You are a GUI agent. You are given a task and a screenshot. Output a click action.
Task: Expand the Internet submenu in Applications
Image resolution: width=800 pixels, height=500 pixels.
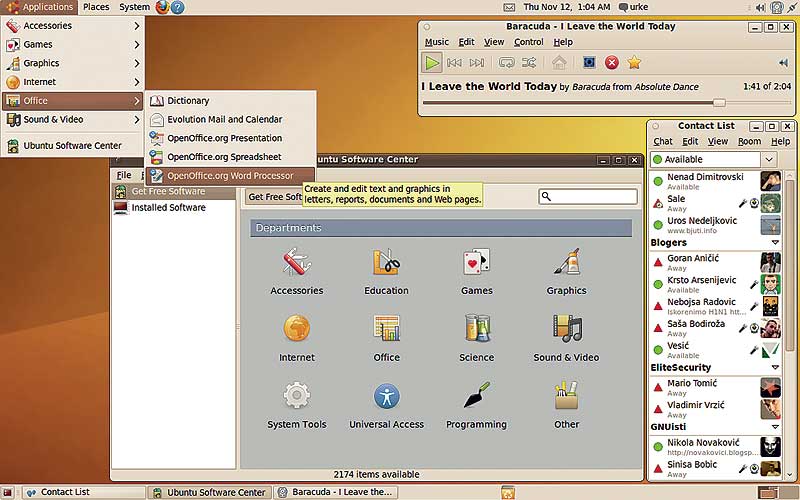click(x=72, y=82)
